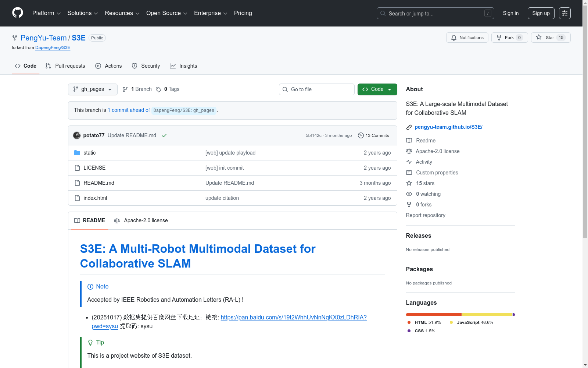The height and width of the screenshot is (368, 588).
Task: View the 13 Commits history
Action: (x=373, y=135)
